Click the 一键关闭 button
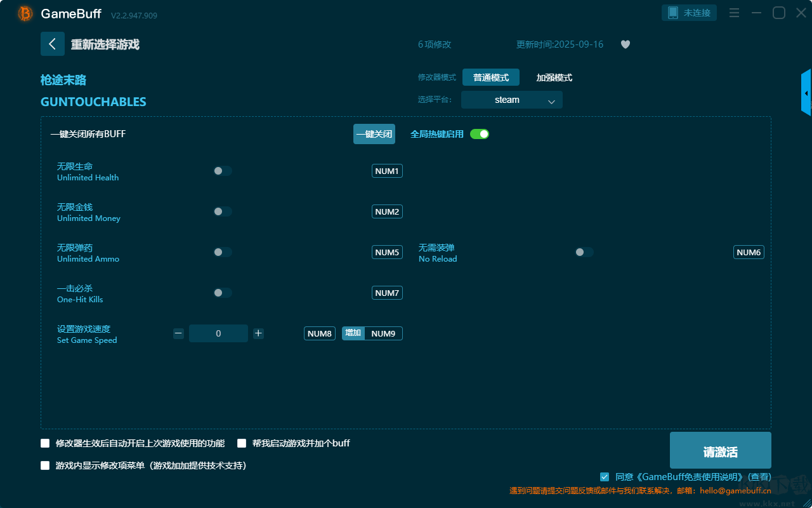The width and height of the screenshot is (812, 508). coord(374,133)
